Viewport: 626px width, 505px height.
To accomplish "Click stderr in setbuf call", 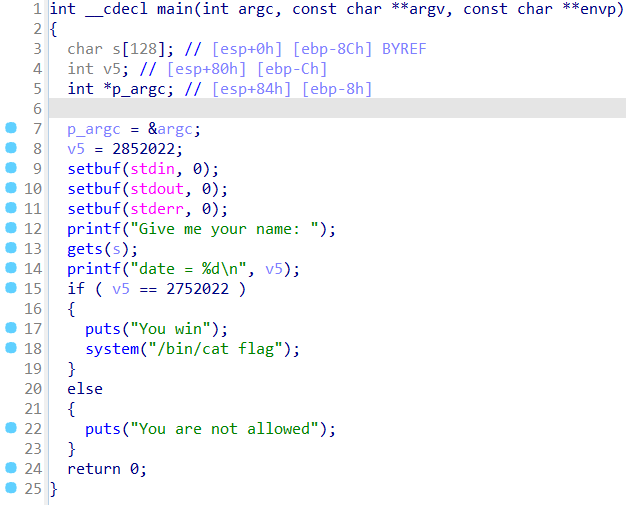I will click(x=157, y=209).
